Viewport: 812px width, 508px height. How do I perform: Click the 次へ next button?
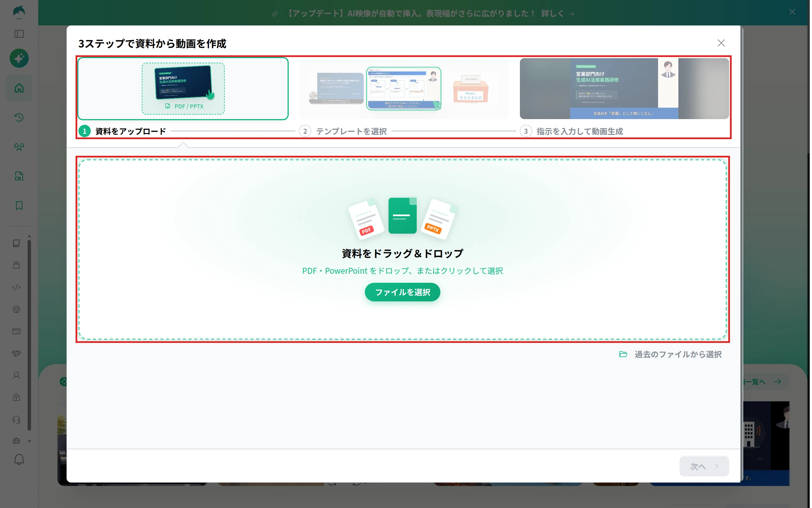(704, 466)
